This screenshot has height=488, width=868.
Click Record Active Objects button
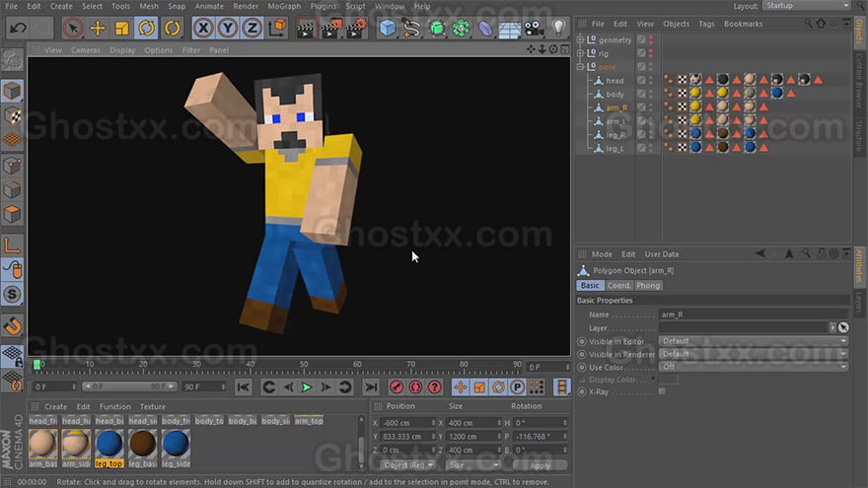(397, 387)
